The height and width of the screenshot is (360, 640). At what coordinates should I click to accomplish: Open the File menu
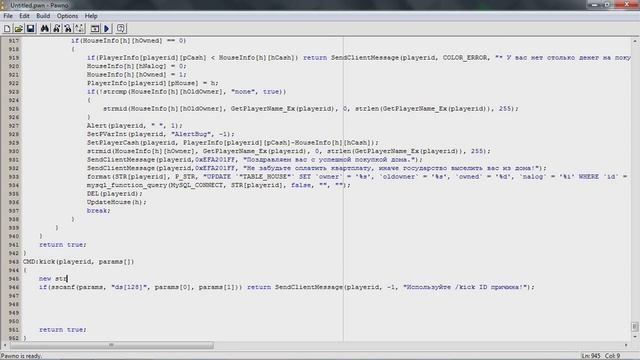(8, 16)
